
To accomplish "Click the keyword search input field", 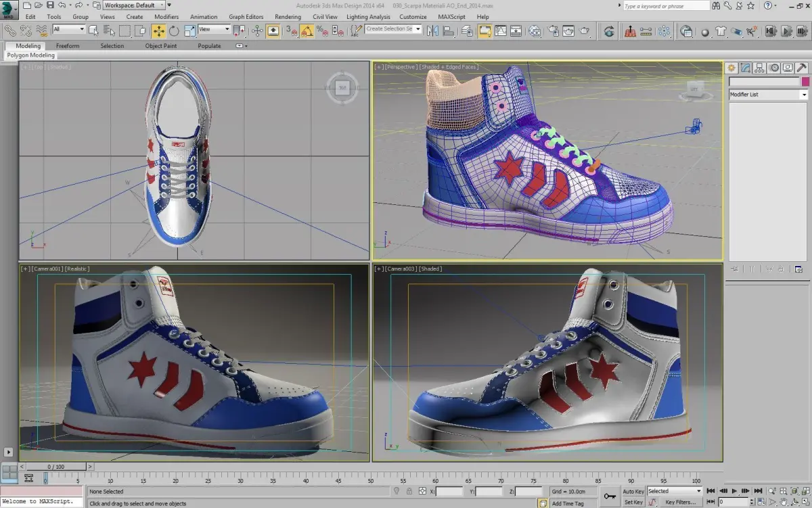I will [x=666, y=6].
